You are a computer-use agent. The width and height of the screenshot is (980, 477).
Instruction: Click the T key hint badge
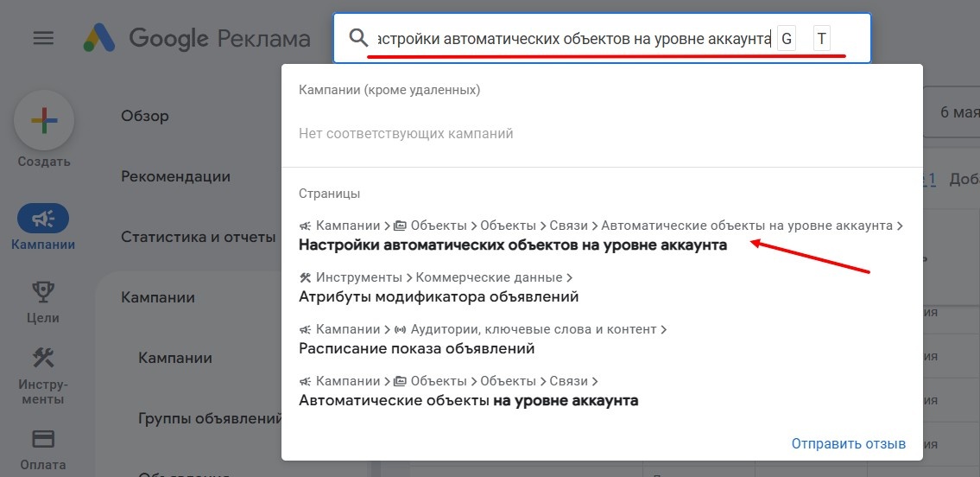coord(821,39)
